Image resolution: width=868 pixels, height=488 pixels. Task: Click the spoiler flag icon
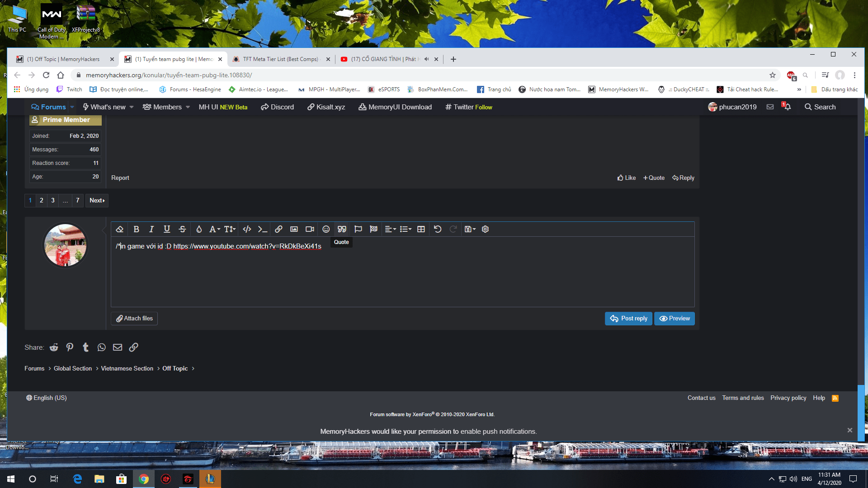pyautogui.click(x=358, y=229)
